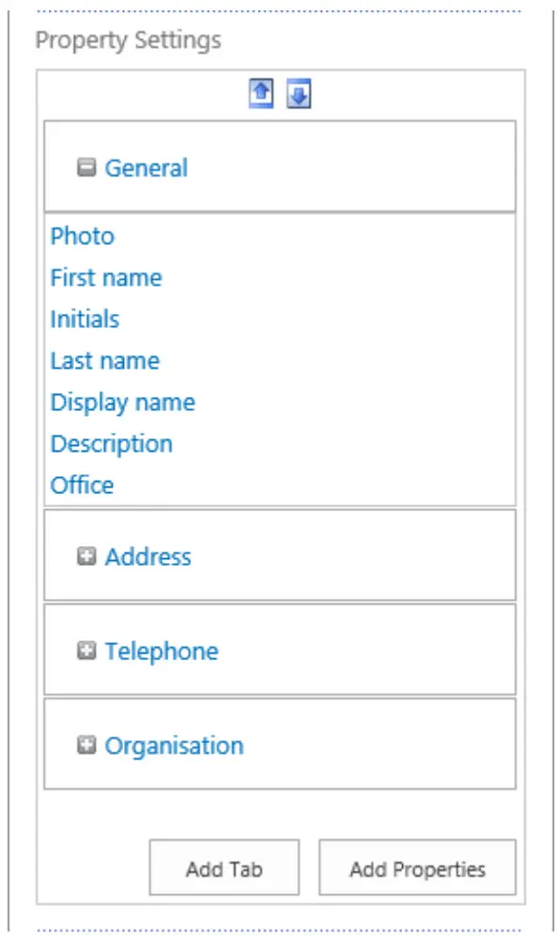Open the Photo property

pyautogui.click(x=82, y=236)
